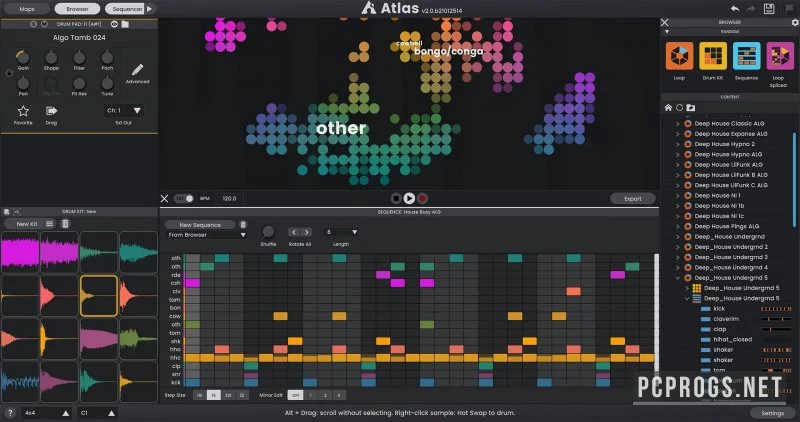Click the Loop random generator icon
The image size is (800, 422).
click(679, 56)
